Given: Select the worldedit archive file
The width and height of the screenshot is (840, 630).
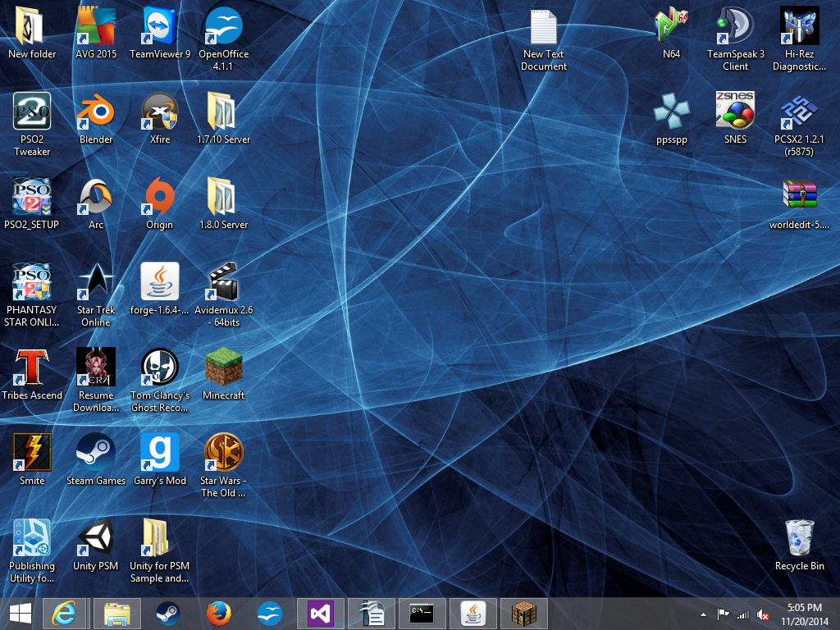Looking at the screenshot, I should click(x=799, y=198).
